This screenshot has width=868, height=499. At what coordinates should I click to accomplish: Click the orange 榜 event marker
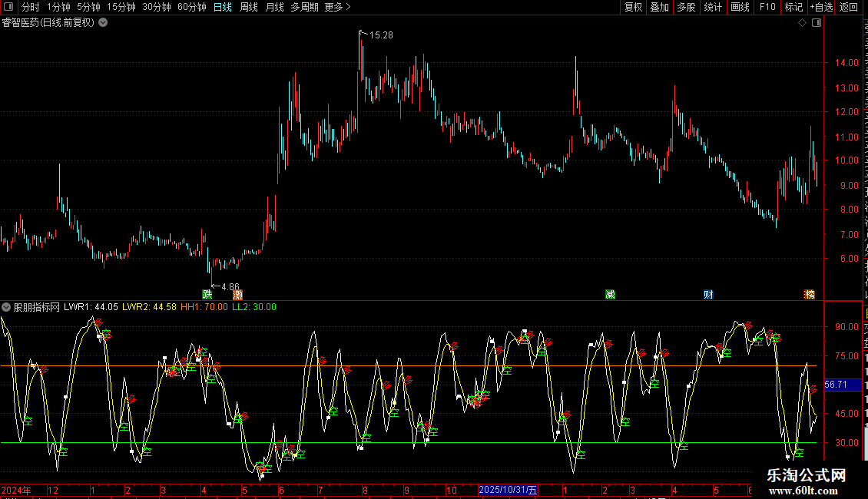click(x=810, y=294)
